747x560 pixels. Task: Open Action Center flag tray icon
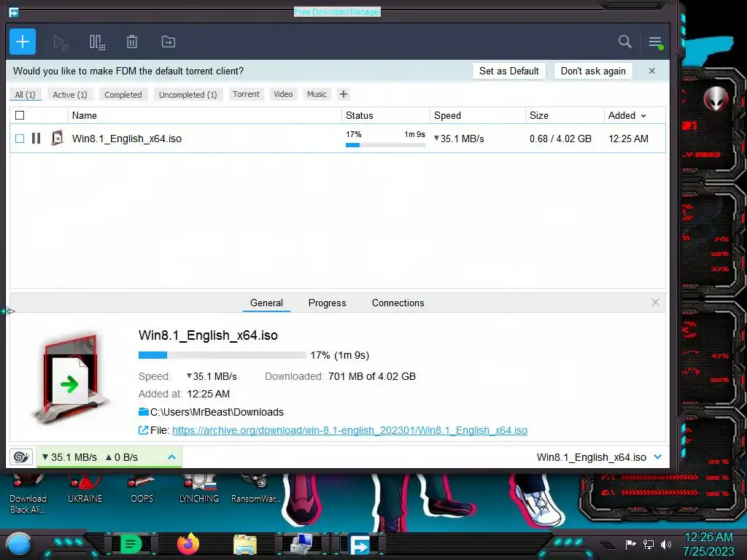(x=631, y=544)
